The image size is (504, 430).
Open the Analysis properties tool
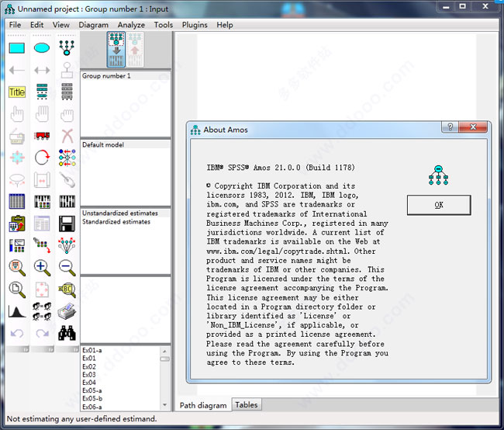coord(42,202)
